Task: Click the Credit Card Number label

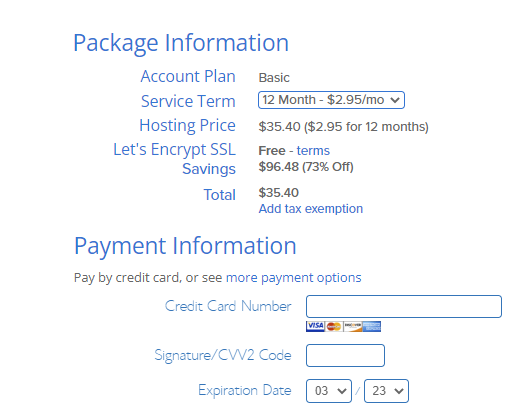Action: [x=228, y=306]
